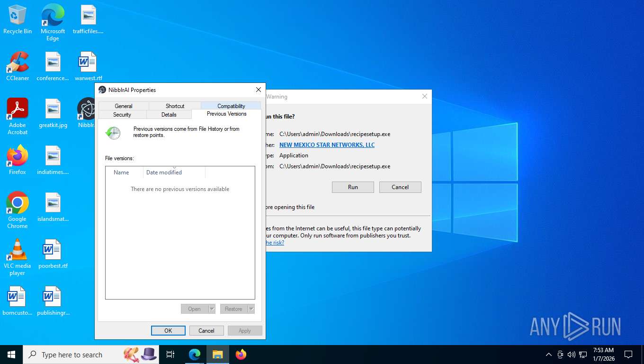Viewport: 644px width, 364px height.
Task: Select the greatkit.jpg file icon
Action: [x=53, y=113]
